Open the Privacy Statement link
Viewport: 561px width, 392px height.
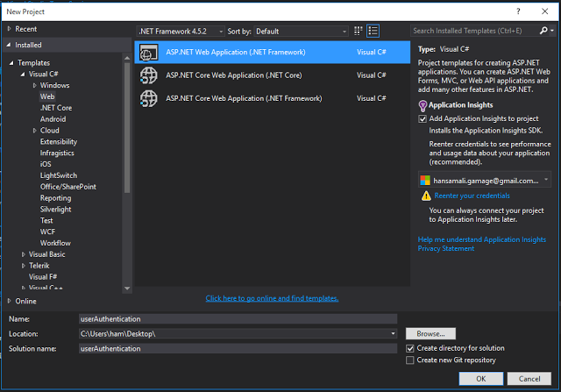(x=446, y=248)
